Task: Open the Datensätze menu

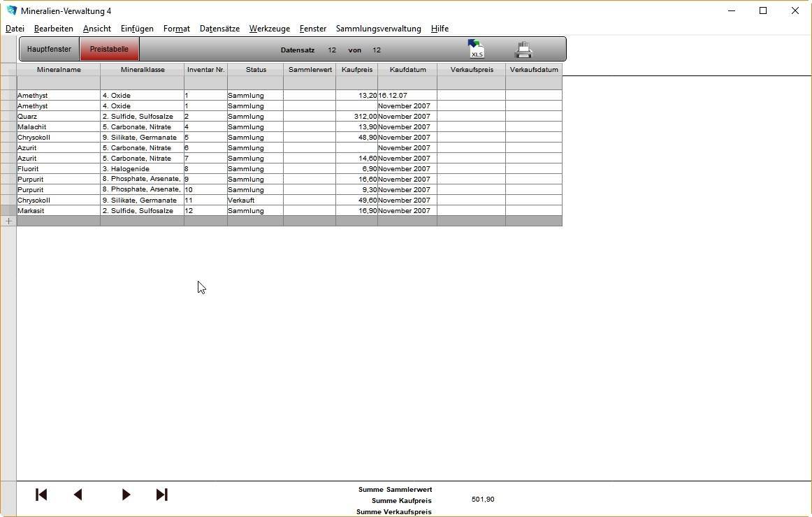Action: point(219,29)
